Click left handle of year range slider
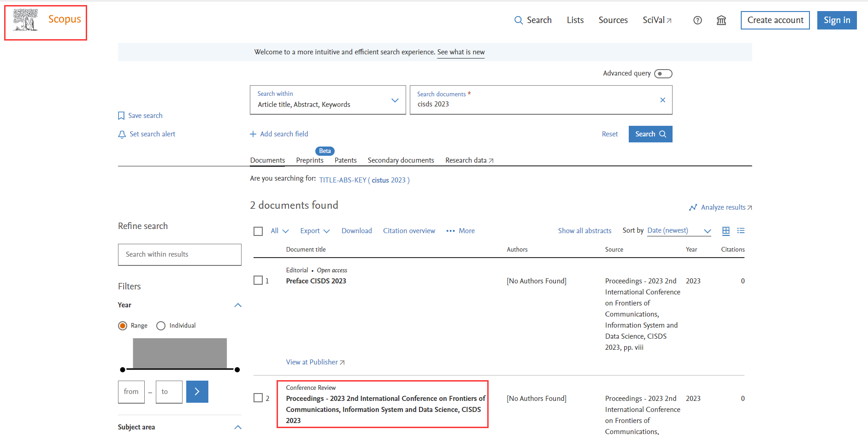Viewport: 868px width, 435px height. click(123, 370)
